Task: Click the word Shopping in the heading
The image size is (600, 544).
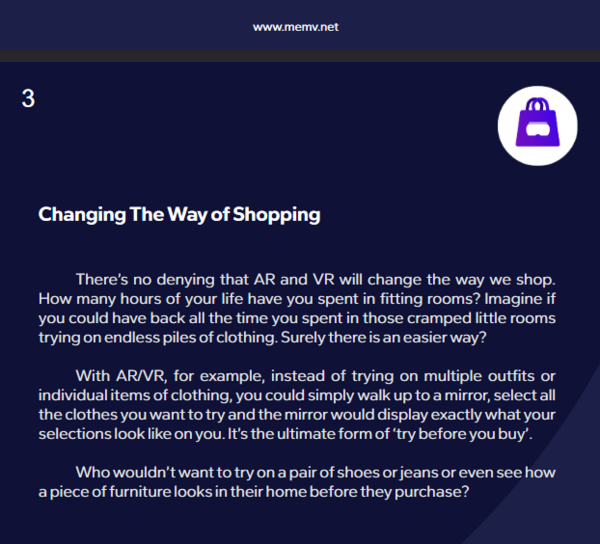Action: coord(277,215)
